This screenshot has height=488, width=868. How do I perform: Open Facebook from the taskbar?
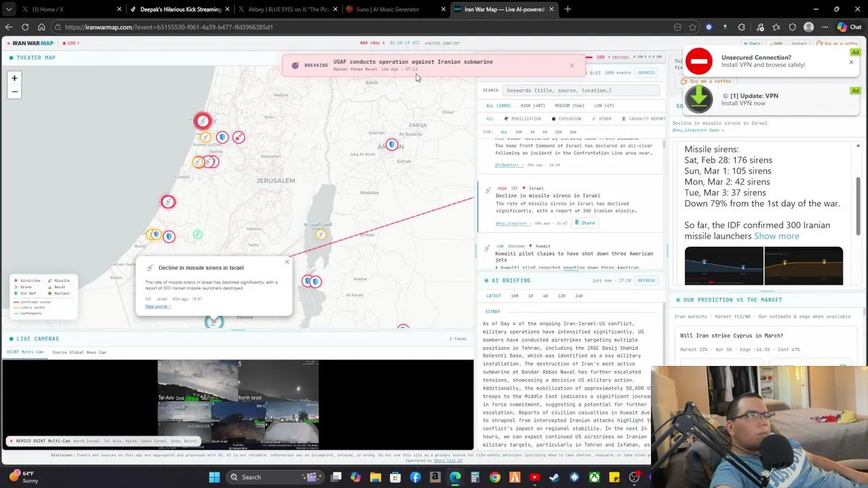[415, 477]
